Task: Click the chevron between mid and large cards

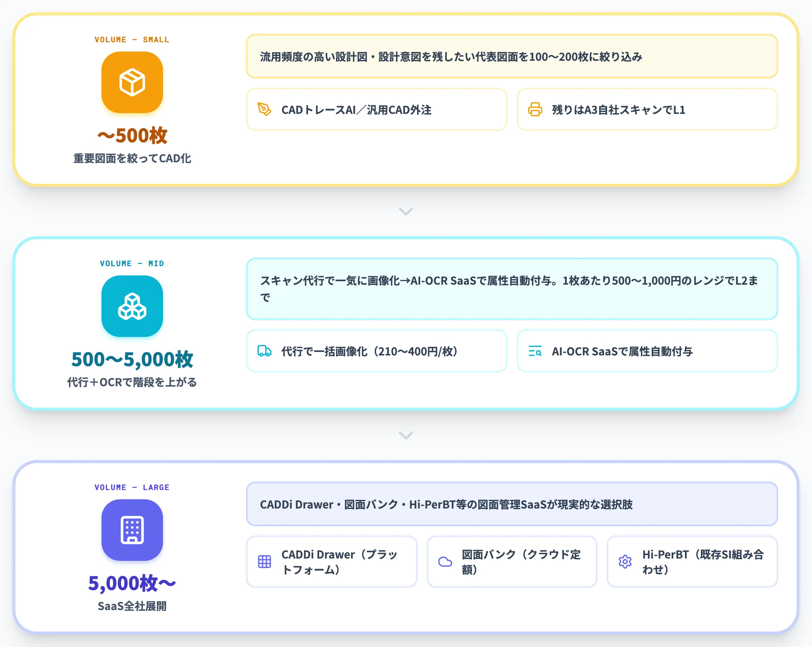Action: (406, 435)
